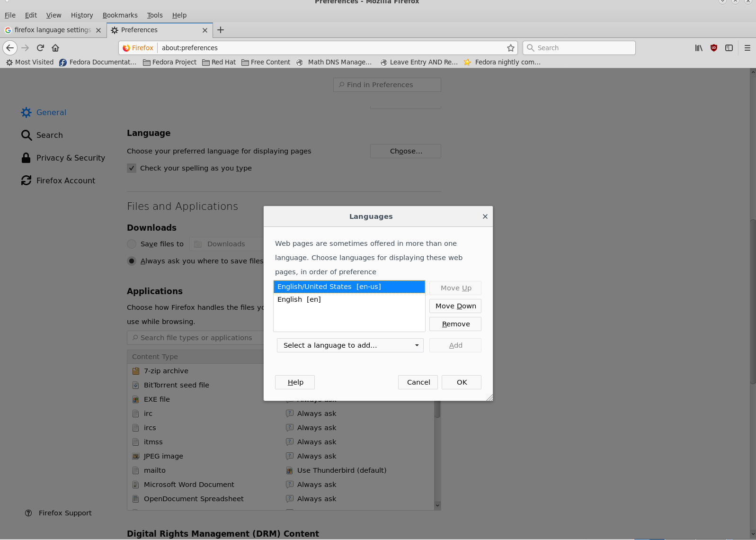Click the Add language button
756x540 pixels.
pyautogui.click(x=455, y=345)
